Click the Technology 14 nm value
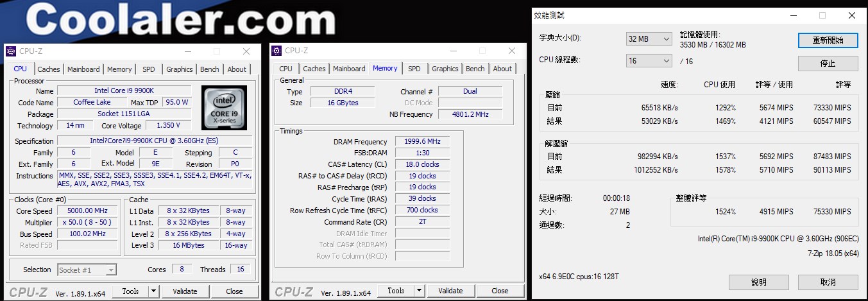 click(75, 126)
